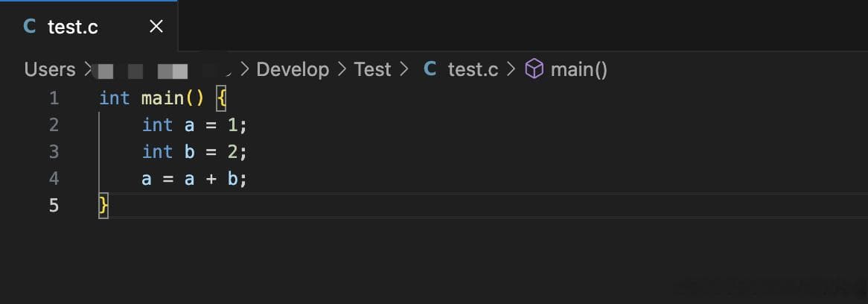Open Users breadcrumb segment
This screenshot has width=868, height=304.
50,70
